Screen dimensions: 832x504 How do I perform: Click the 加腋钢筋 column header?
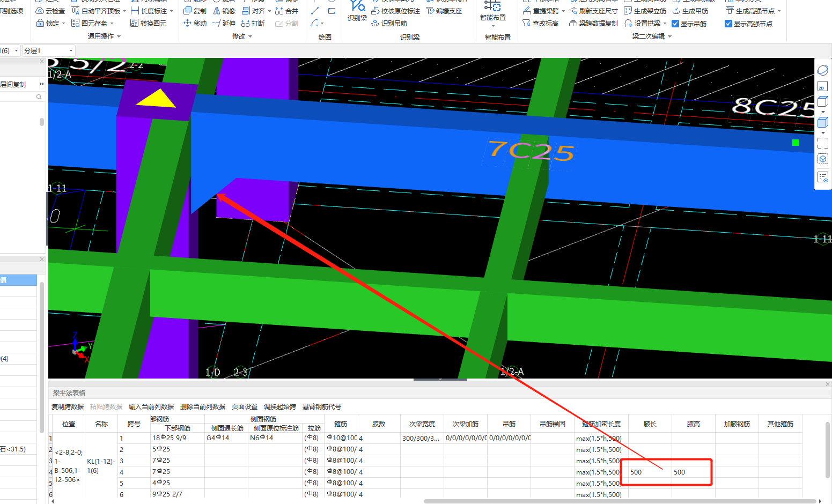(x=737, y=424)
